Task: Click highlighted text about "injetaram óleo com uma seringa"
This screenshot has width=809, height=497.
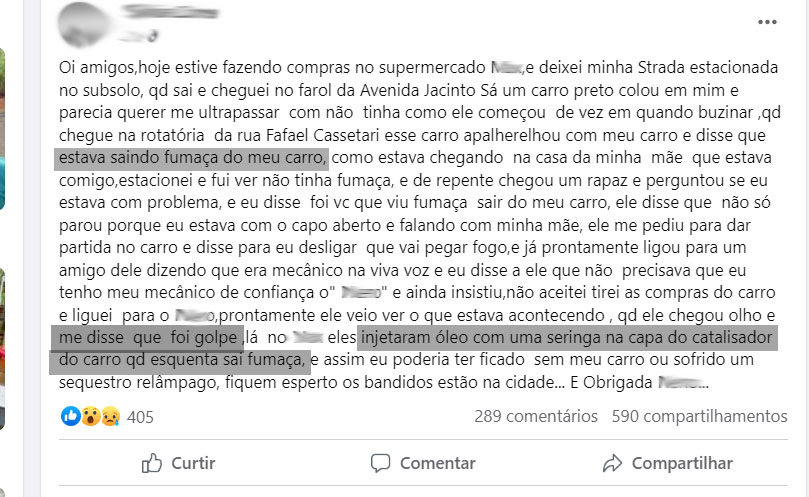Action: pos(570,336)
